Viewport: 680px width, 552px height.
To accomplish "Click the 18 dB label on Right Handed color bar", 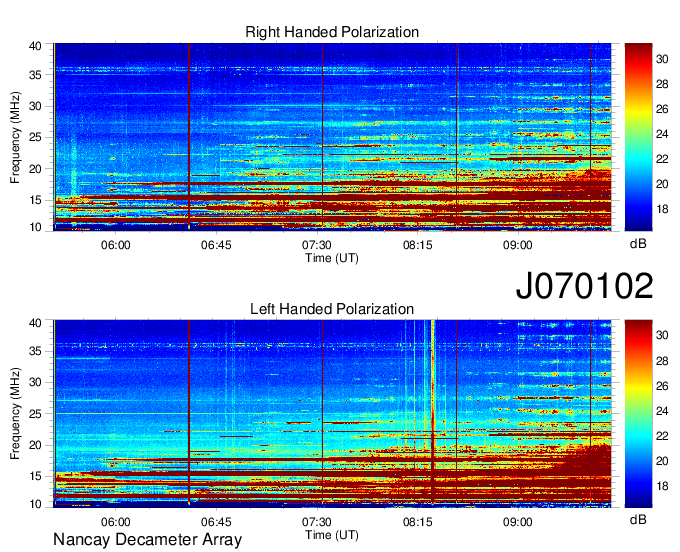I will (662, 209).
